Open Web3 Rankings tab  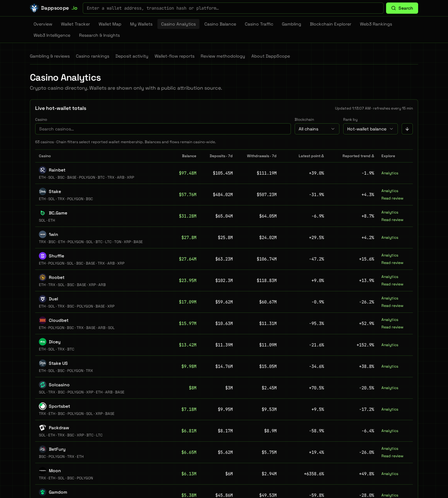click(x=376, y=24)
